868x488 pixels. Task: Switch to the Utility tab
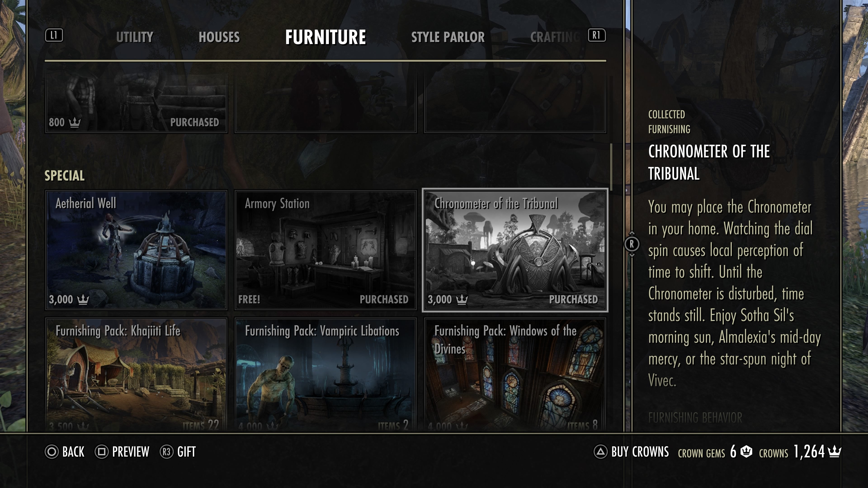coord(135,37)
